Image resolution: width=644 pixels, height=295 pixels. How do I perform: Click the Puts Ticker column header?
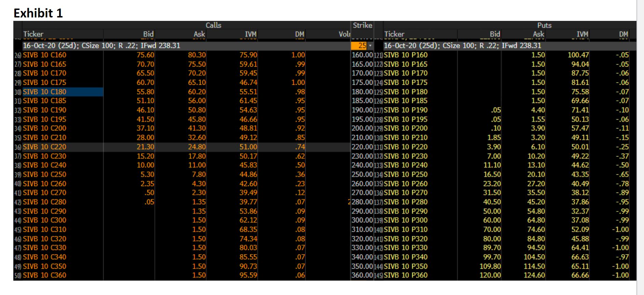pyautogui.click(x=394, y=34)
